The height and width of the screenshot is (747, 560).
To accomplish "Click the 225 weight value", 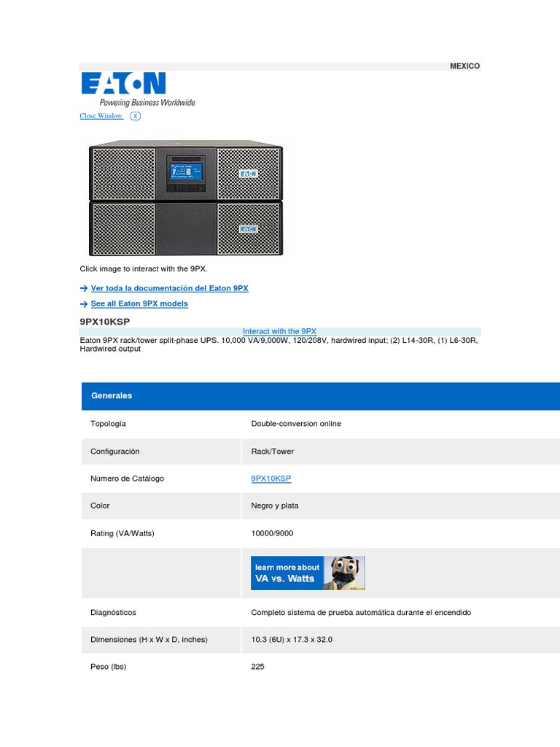I will [x=257, y=667].
